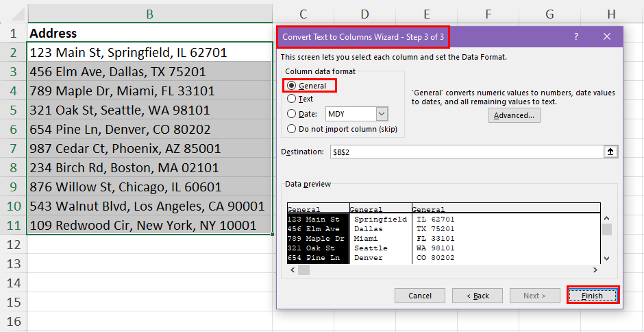The image size is (644, 332).
Task: Select cell with 543 Walnut Blvd, Los Angeles
Action: (150, 206)
